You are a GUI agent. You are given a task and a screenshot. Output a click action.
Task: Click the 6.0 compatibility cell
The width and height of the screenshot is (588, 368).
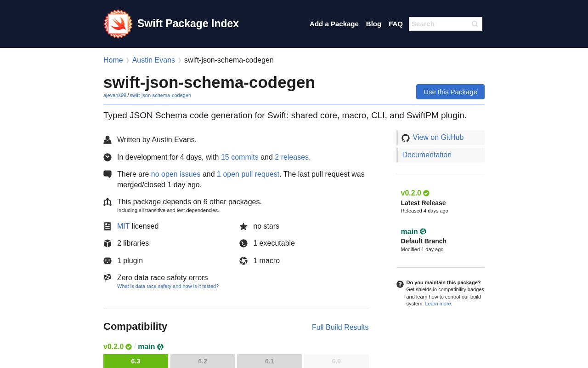336,361
